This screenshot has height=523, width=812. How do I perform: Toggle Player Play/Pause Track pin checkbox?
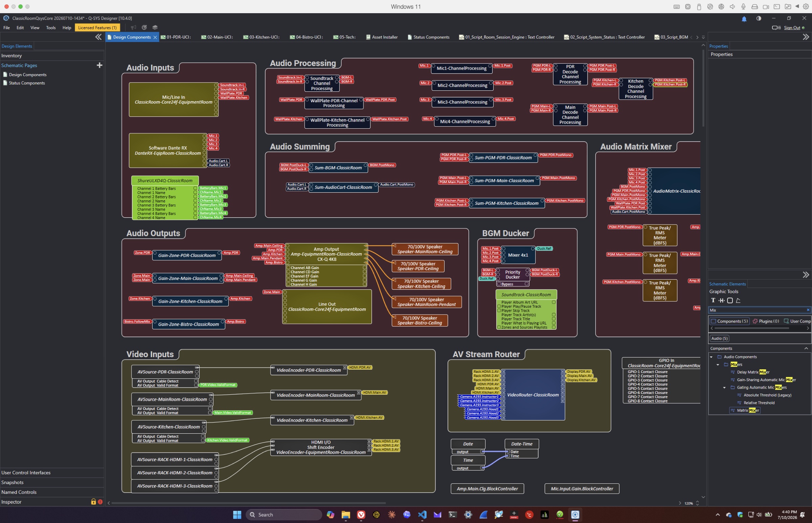pos(499,306)
